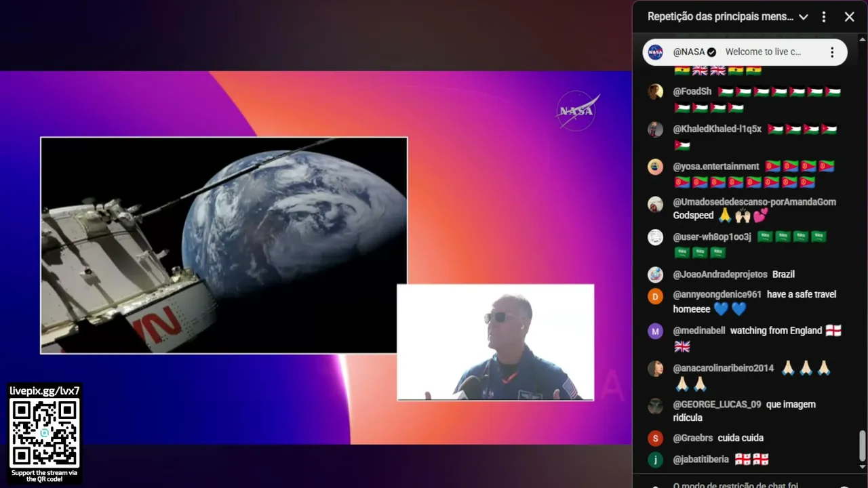The image size is (868, 488).
Task: Select the @GEORGE_LUCAS_09 username
Action: [717, 405]
